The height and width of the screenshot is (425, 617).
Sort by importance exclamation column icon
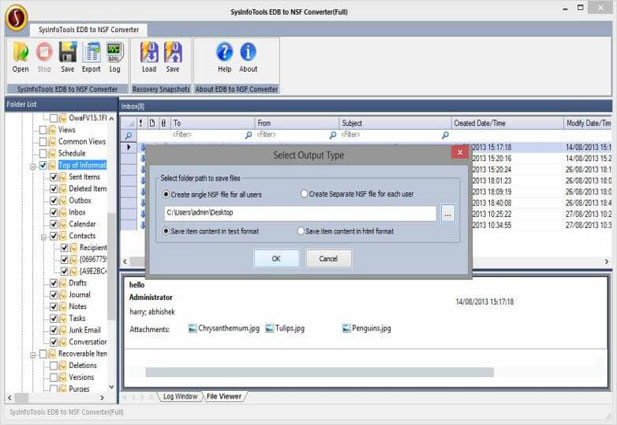pyautogui.click(x=141, y=123)
